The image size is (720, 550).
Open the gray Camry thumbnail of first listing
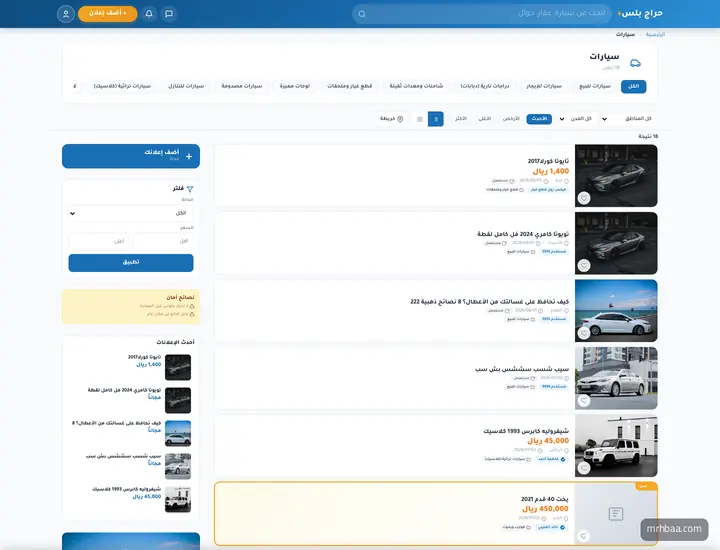[x=616, y=175]
